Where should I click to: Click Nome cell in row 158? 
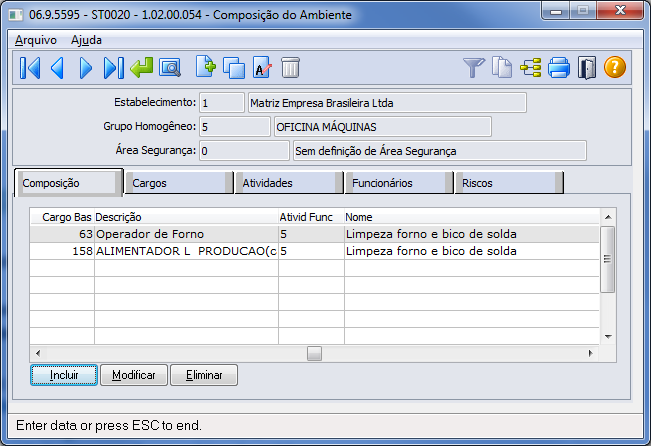tap(472, 251)
